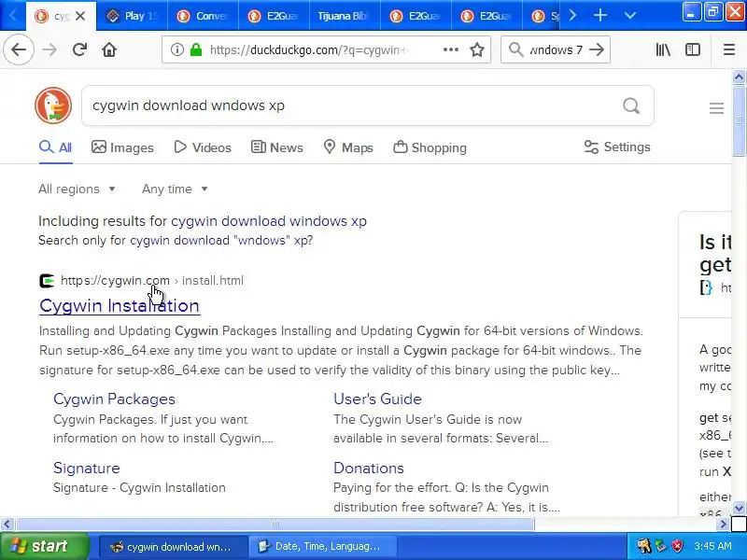This screenshot has width=747, height=560.
Task: Select the Videos search category
Action: click(203, 147)
